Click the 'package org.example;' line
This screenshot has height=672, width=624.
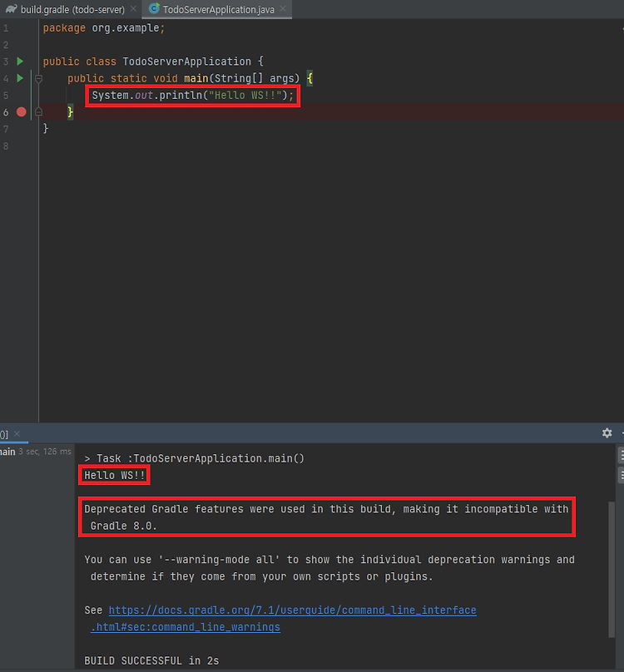click(104, 27)
